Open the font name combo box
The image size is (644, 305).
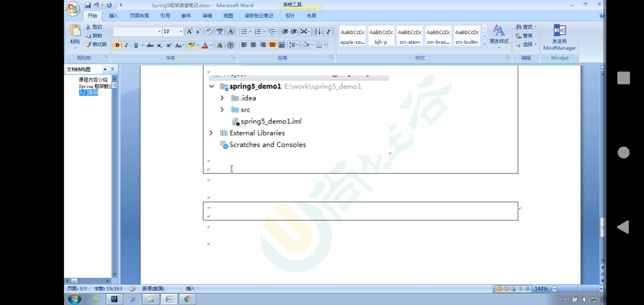tap(137, 31)
